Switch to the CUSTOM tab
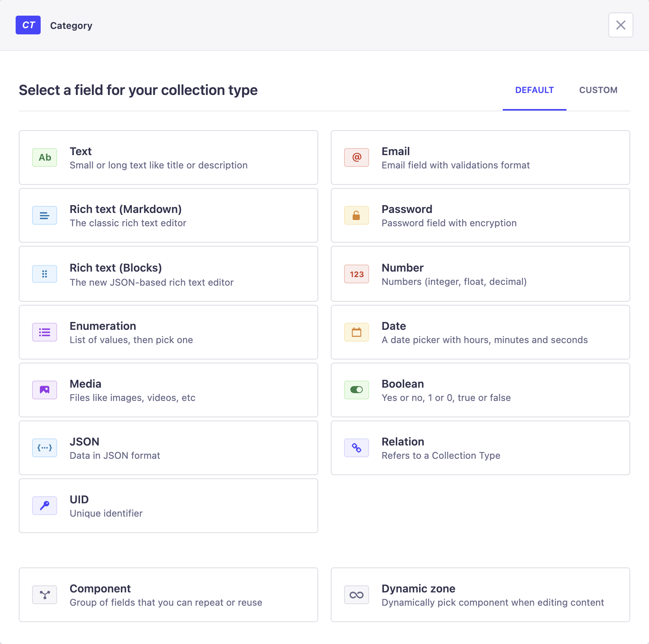This screenshot has width=649, height=644. coord(598,90)
